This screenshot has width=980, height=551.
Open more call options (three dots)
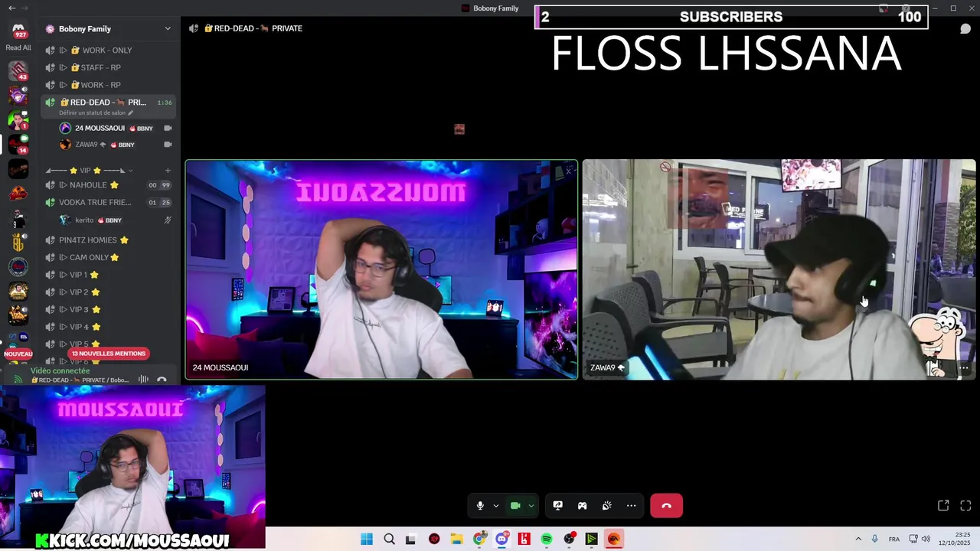tap(632, 506)
